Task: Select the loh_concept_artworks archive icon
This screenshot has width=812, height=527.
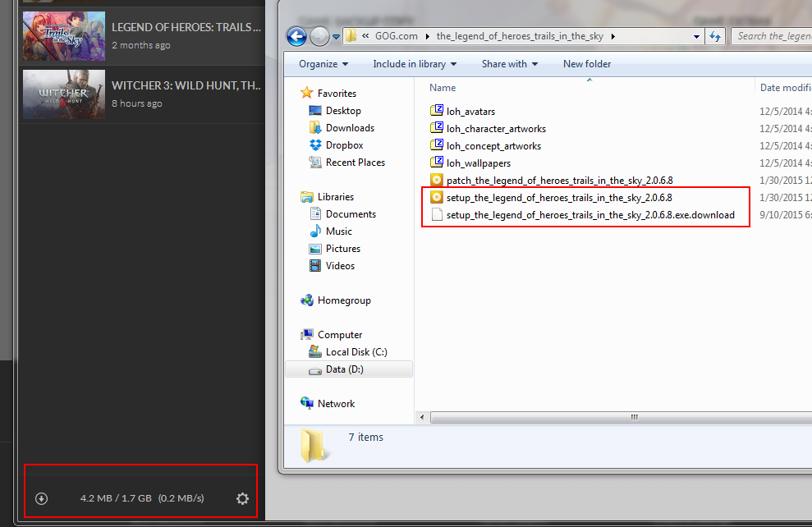Action: [x=437, y=145]
